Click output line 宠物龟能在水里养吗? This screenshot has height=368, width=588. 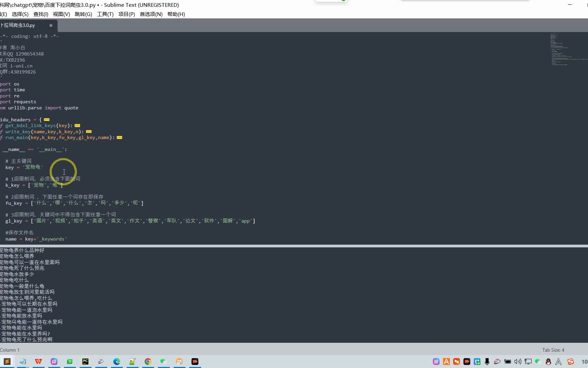click(25, 334)
